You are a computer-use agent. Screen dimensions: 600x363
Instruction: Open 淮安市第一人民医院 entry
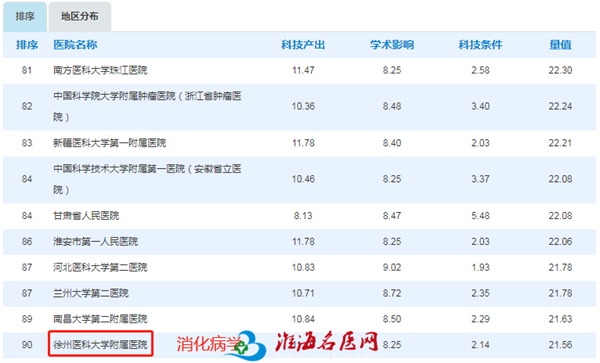point(95,242)
